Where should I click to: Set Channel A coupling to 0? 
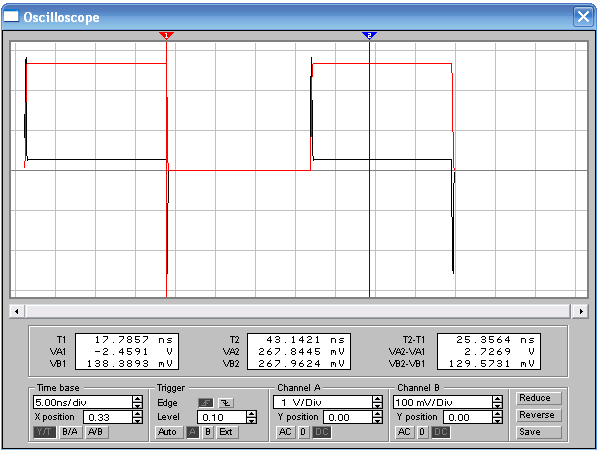click(303, 432)
